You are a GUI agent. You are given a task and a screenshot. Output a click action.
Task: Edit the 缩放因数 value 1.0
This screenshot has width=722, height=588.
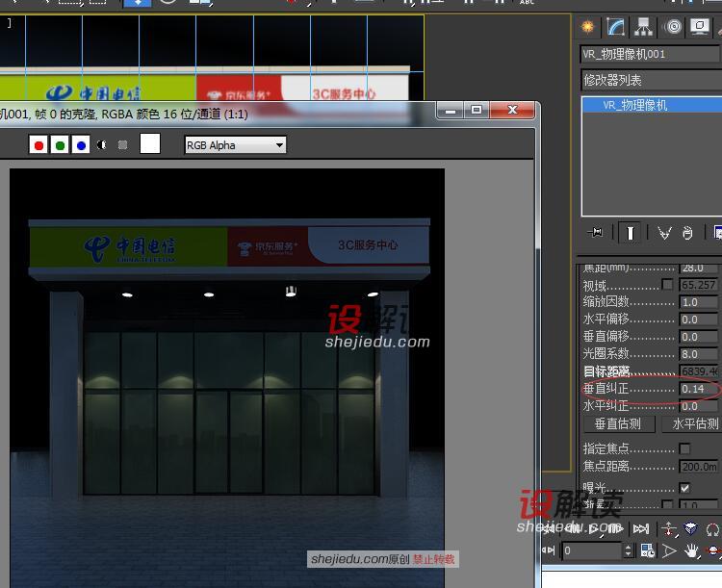click(x=699, y=302)
